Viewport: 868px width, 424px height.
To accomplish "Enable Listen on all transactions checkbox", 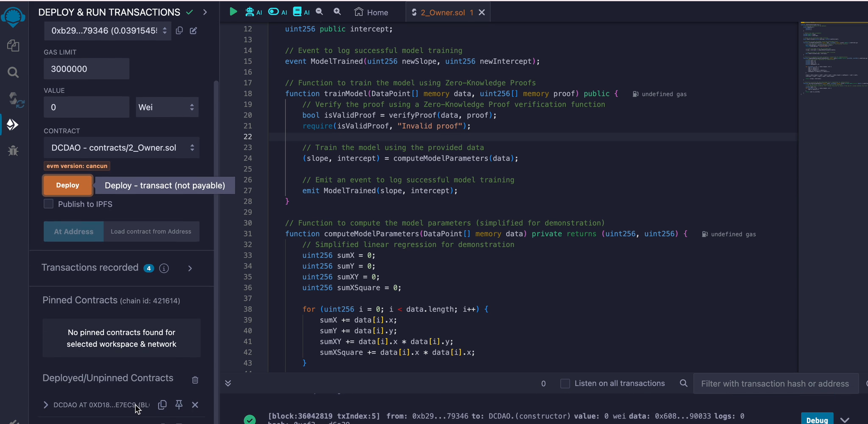I will pyautogui.click(x=565, y=383).
